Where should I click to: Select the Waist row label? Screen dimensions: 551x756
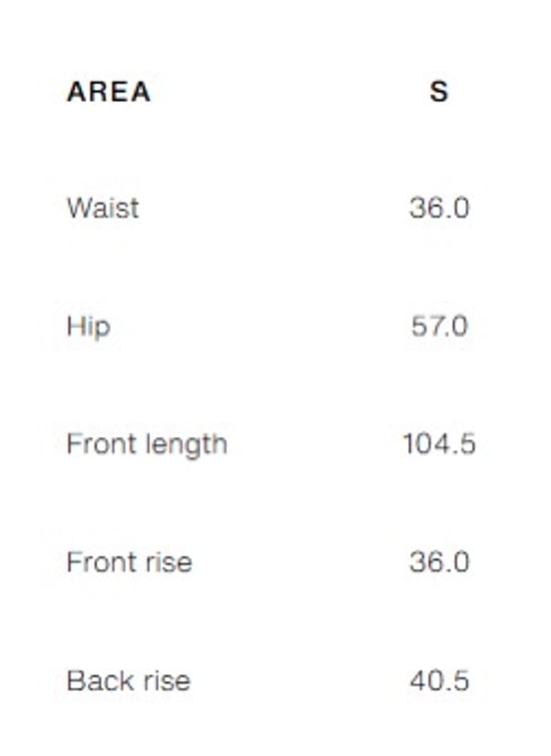(103, 208)
